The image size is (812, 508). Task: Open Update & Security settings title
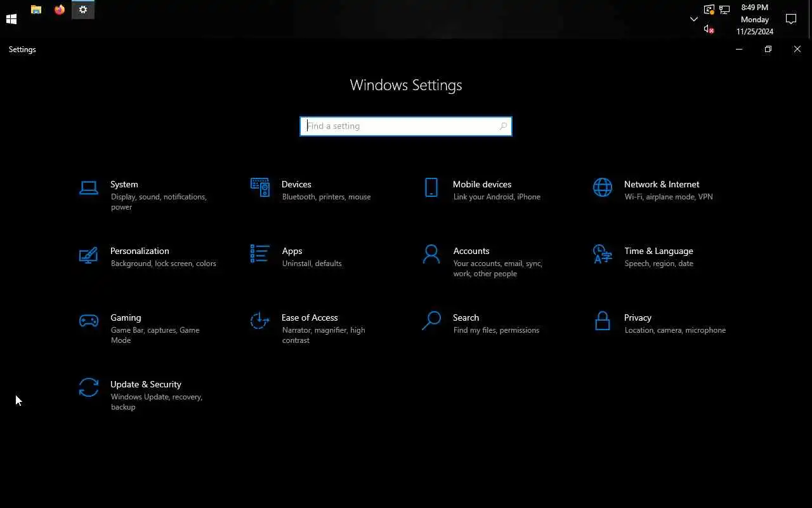coord(146,384)
